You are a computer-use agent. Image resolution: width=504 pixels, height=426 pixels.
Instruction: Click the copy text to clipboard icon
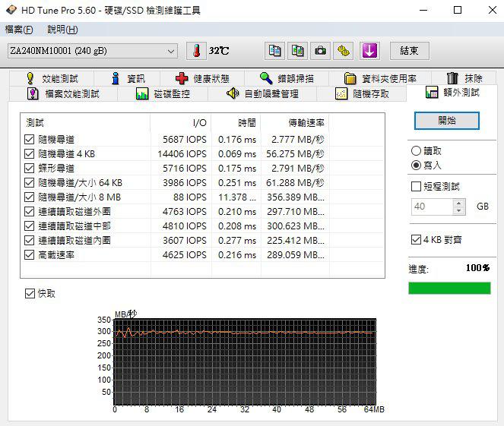tap(274, 51)
